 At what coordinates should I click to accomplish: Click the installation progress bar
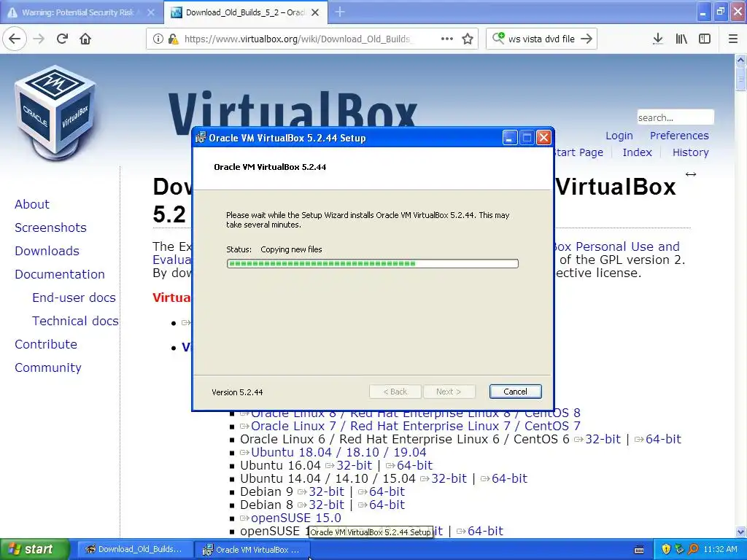pyautogui.click(x=373, y=263)
